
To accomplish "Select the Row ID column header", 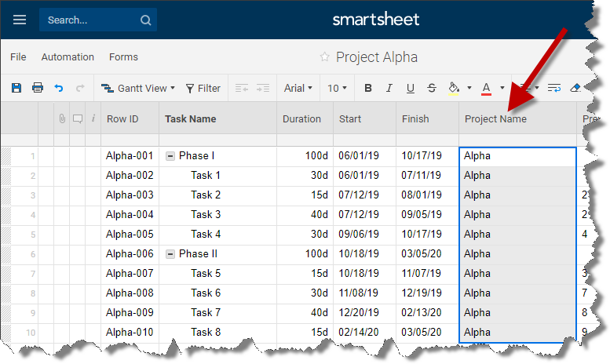I will pos(130,118).
